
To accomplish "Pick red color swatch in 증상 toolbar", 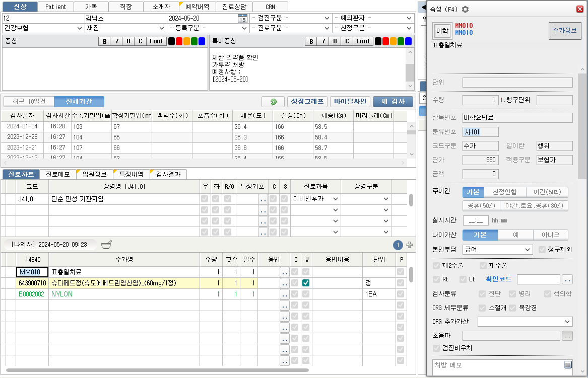I will click(x=179, y=41).
